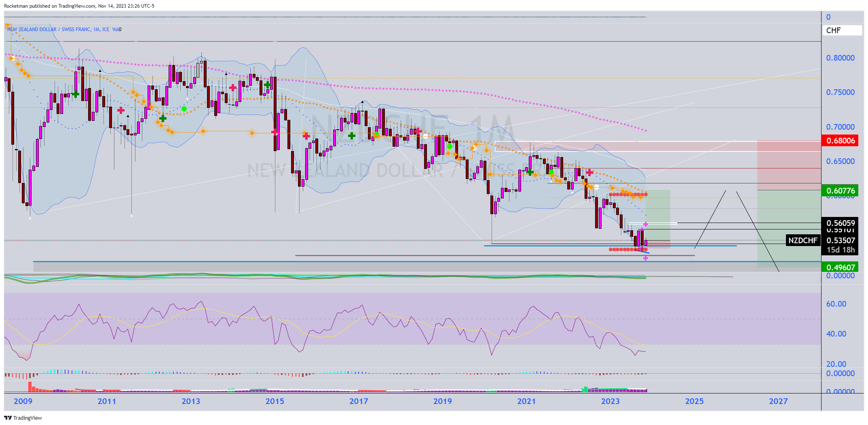The width and height of the screenshot is (868, 425).
Task: Click the 0.80000 price axis tick
Action: pyautogui.click(x=840, y=58)
